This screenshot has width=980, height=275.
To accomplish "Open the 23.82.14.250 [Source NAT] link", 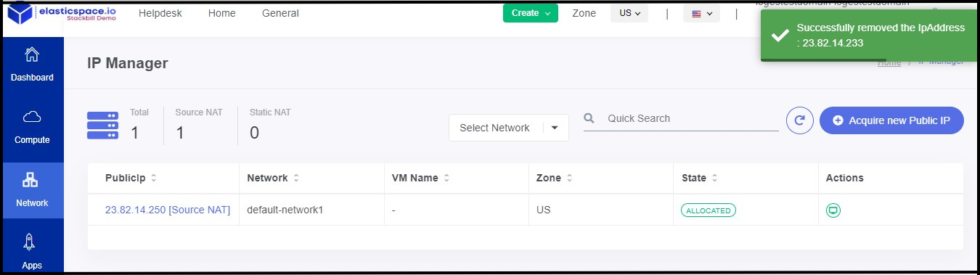I will point(168,210).
